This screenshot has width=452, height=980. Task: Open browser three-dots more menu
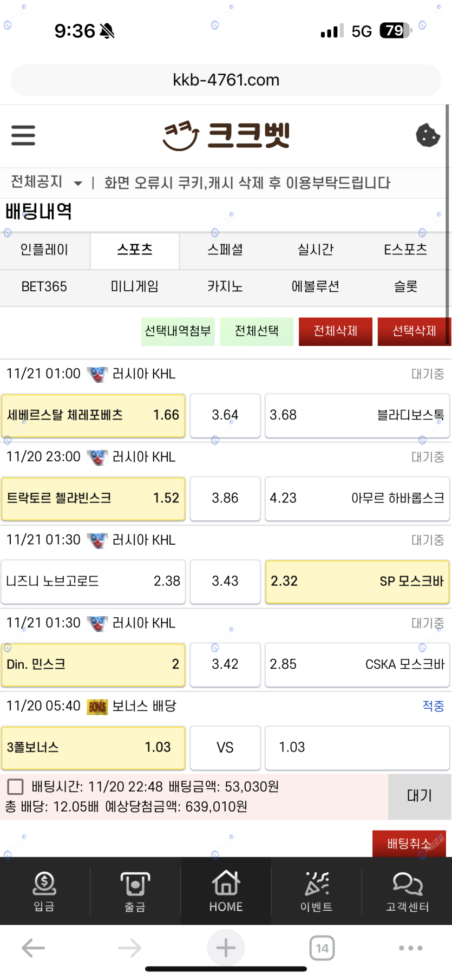coord(410,948)
